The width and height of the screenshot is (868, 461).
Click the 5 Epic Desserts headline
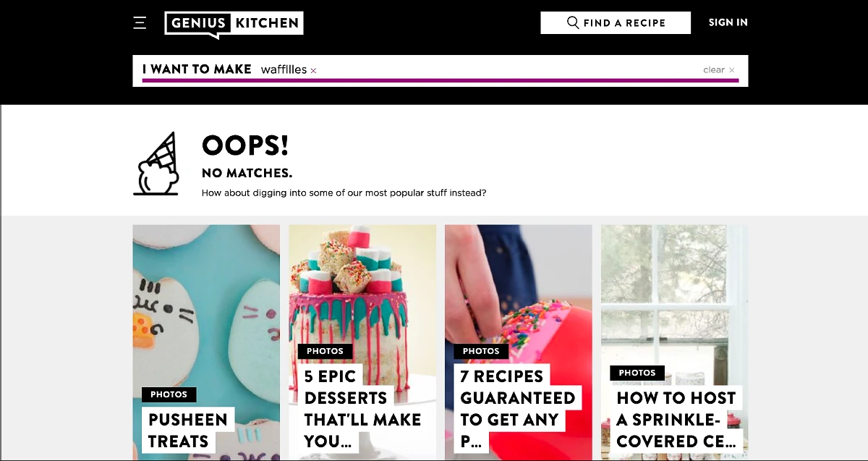point(362,409)
